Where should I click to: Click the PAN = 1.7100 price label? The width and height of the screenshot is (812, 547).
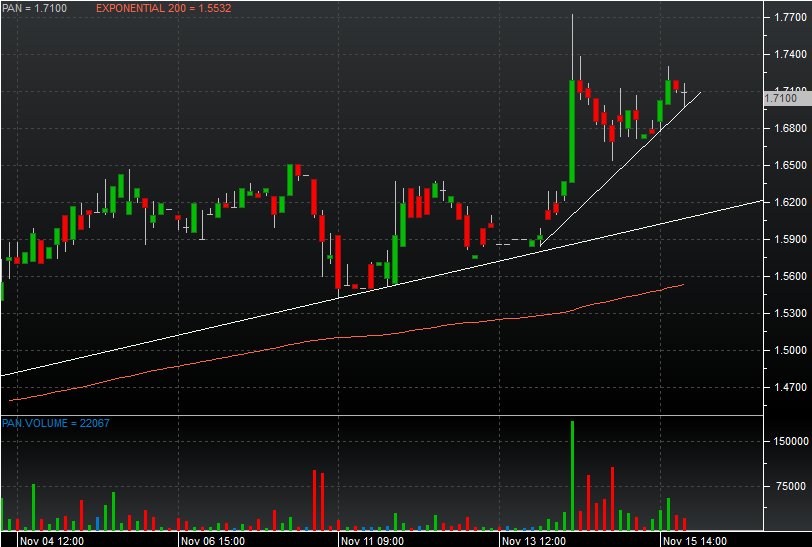[34, 8]
